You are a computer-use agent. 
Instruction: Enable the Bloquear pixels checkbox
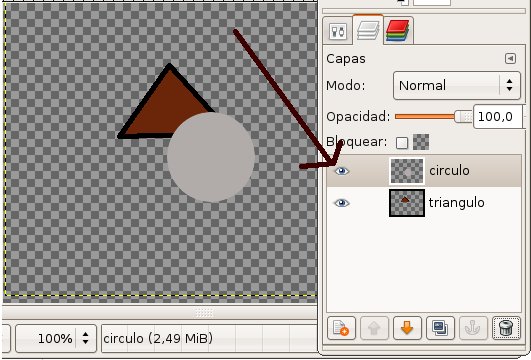(402, 143)
